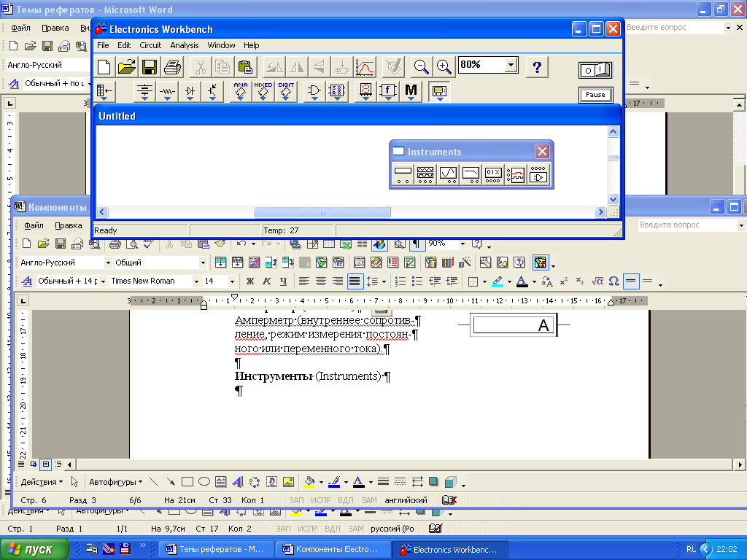Open the Analog ICs parts bin
Screen dimensions: 747x560
point(241,90)
